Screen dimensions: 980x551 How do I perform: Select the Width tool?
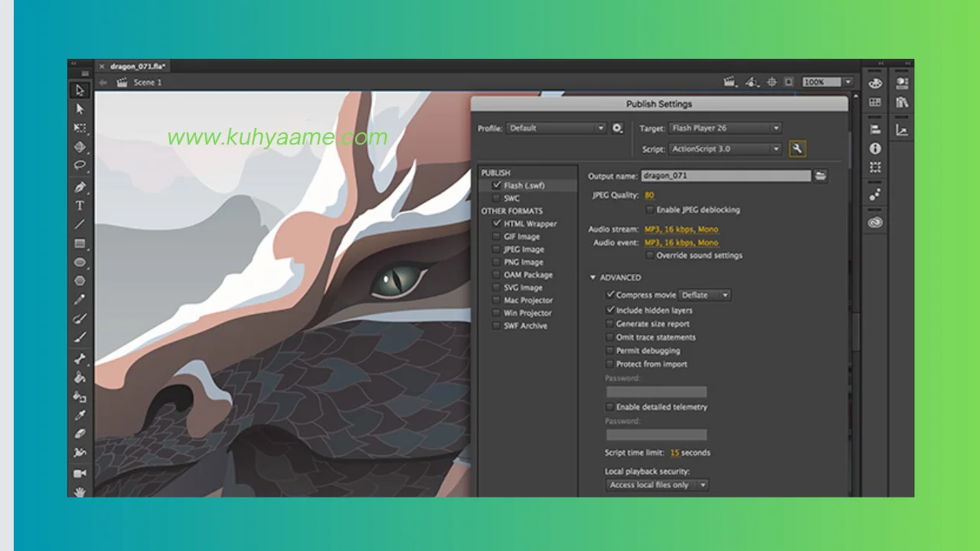click(80, 452)
